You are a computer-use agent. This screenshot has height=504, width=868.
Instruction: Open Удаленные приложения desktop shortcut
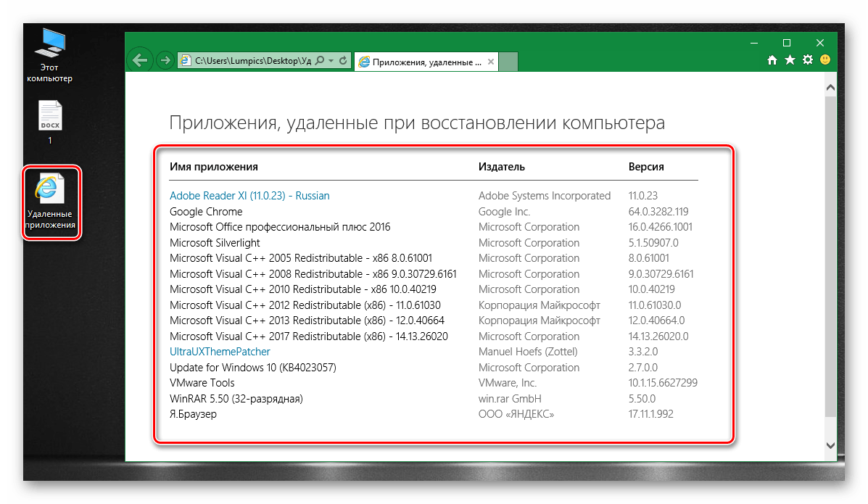50,202
